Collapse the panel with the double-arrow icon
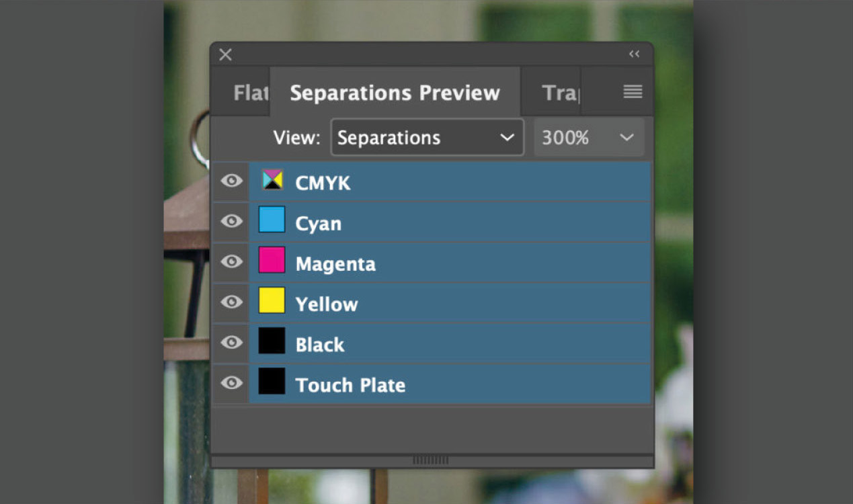The image size is (853, 504). tap(634, 54)
